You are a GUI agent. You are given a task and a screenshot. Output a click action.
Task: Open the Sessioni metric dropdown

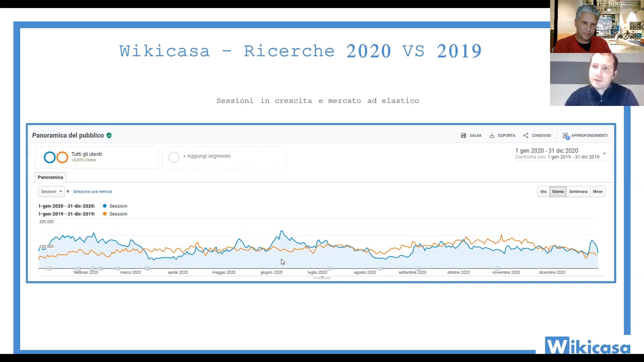click(51, 191)
